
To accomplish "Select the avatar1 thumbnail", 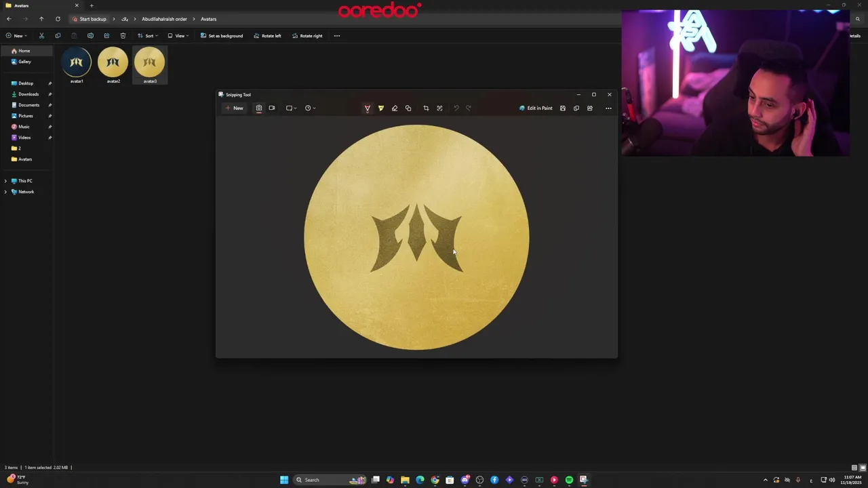I will point(77,66).
